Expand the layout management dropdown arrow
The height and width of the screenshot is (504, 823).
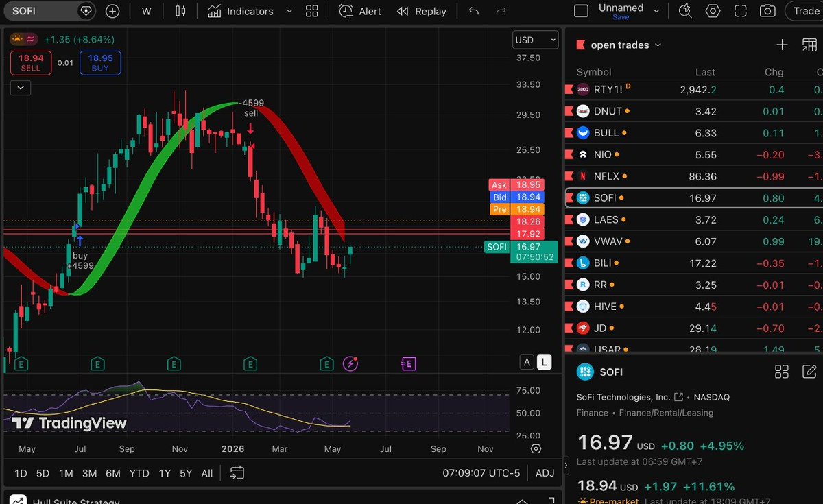click(x=656, y=11)
